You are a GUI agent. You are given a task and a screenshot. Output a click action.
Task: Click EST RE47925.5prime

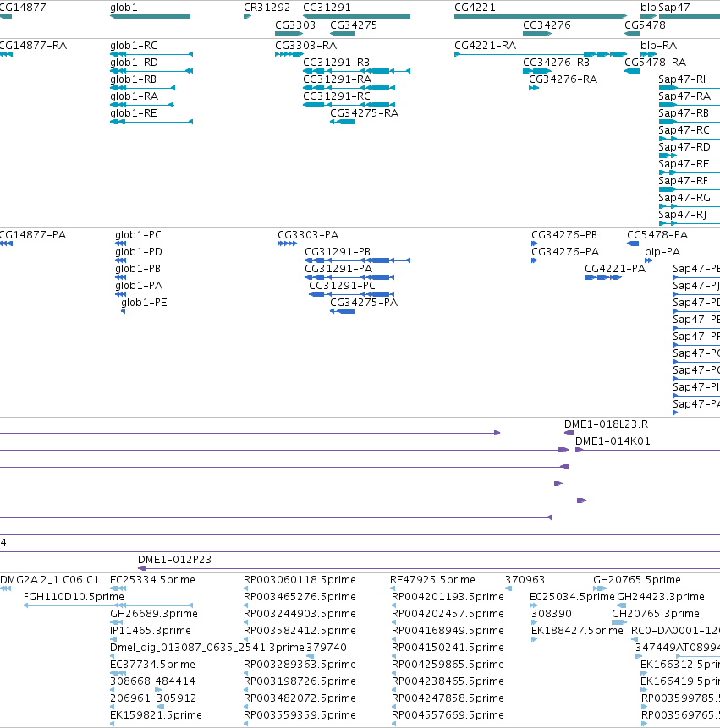pos(432,580)
